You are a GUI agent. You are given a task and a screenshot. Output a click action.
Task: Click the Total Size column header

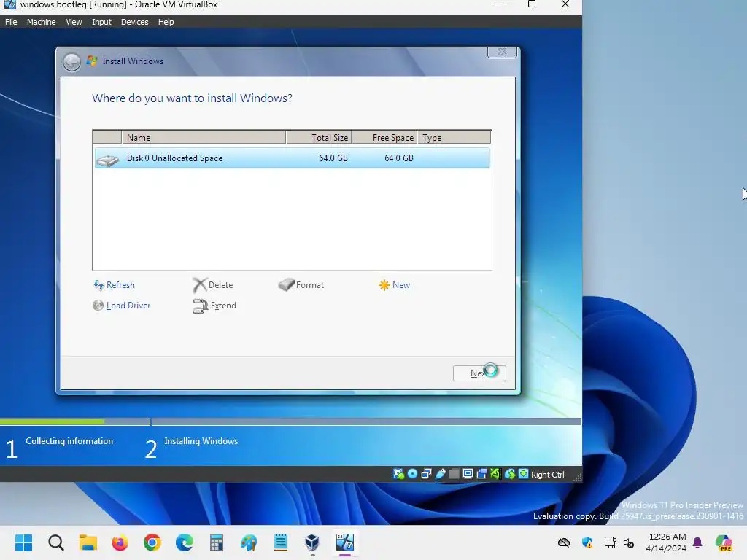click(x=319, y=138)
